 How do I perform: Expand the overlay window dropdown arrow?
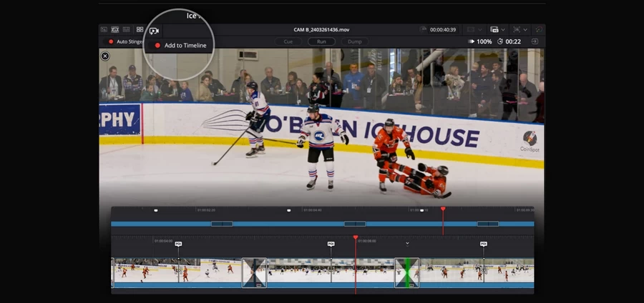503,30
